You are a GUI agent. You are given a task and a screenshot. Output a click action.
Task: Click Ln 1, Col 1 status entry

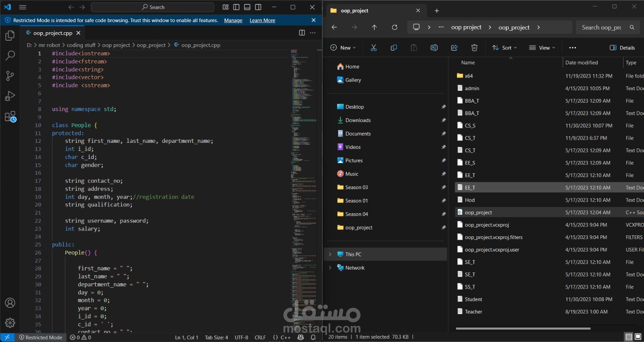(x=186, y=338)
